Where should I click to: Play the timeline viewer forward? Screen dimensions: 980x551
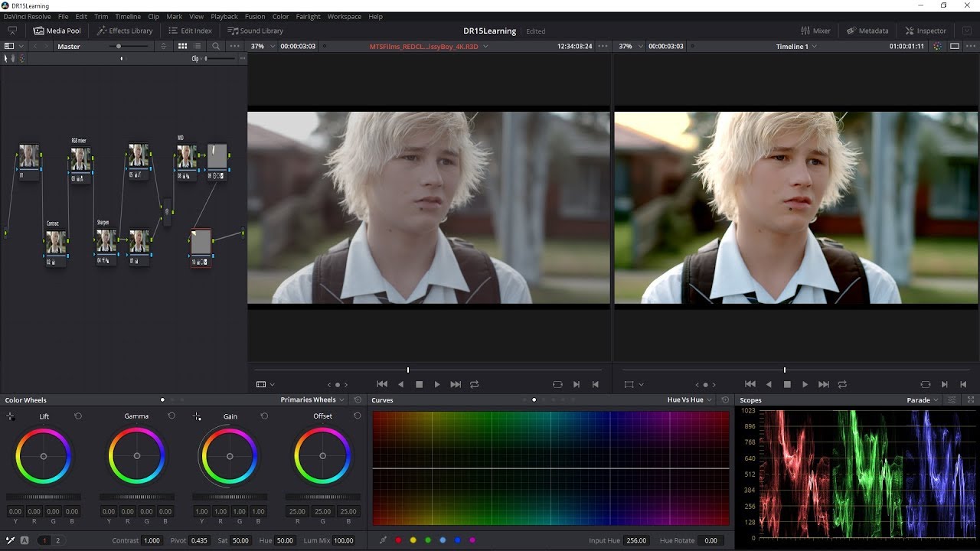tap(805, 384)
